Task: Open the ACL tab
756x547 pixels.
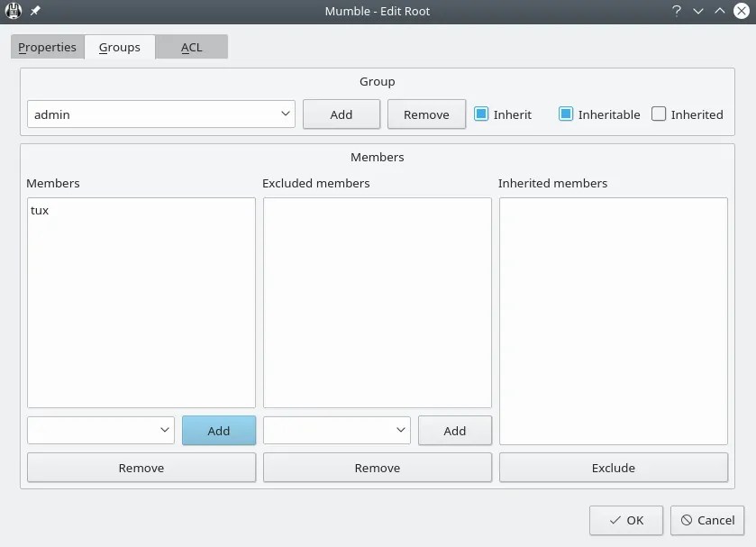Action: point(190,47)
